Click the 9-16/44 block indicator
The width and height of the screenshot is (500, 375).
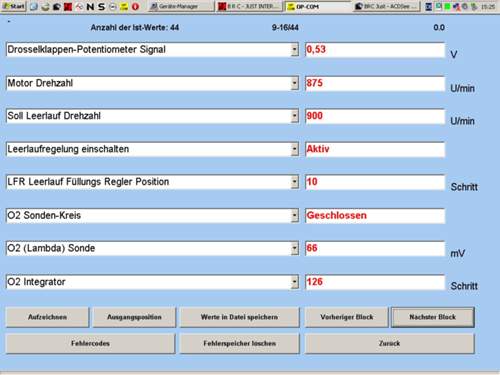tap(285, 28)
